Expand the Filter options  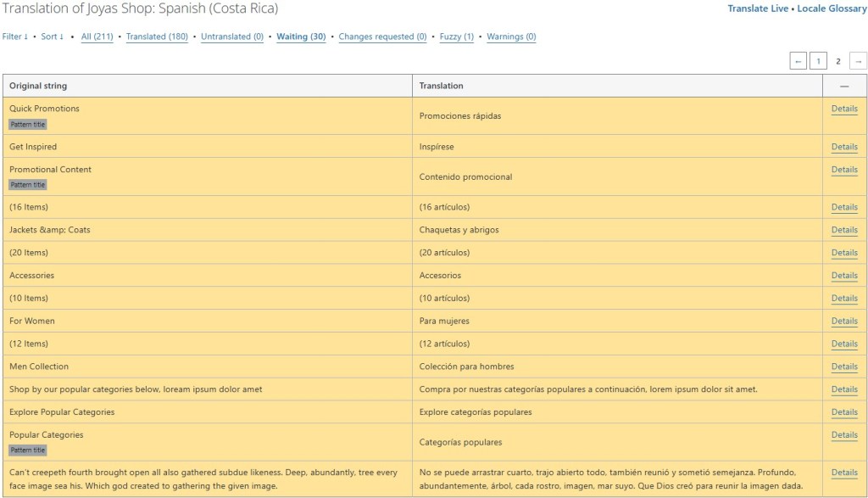(x=14, y=37)
